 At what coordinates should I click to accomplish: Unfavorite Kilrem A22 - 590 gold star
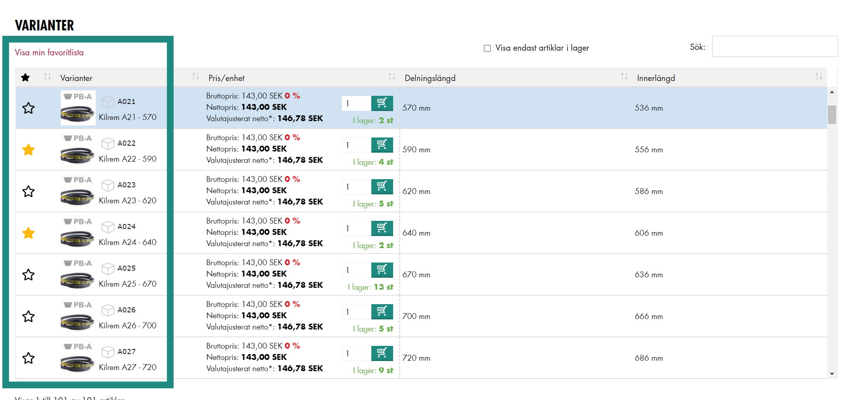pyautogui.click(x=28, y=150)
